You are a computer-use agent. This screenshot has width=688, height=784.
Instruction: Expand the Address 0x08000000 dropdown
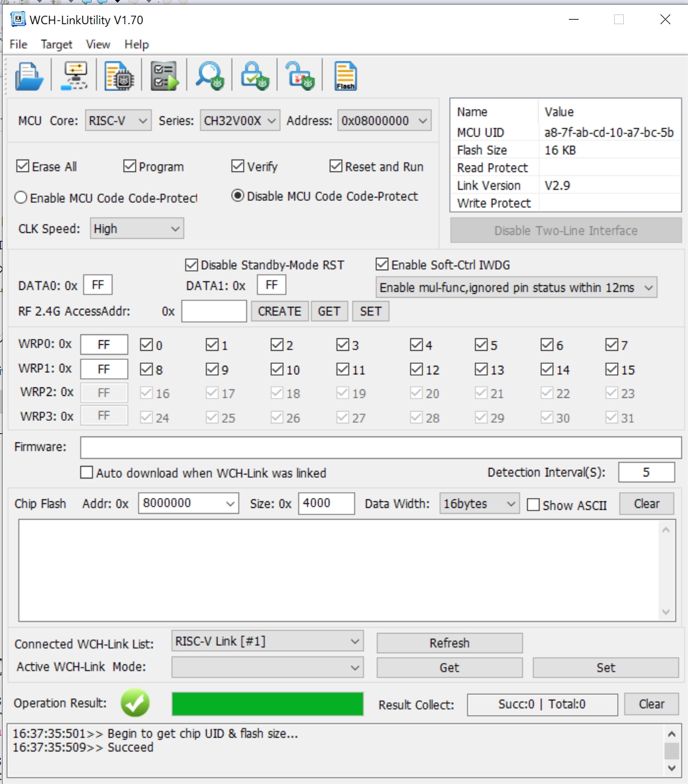tap(384, 120)
